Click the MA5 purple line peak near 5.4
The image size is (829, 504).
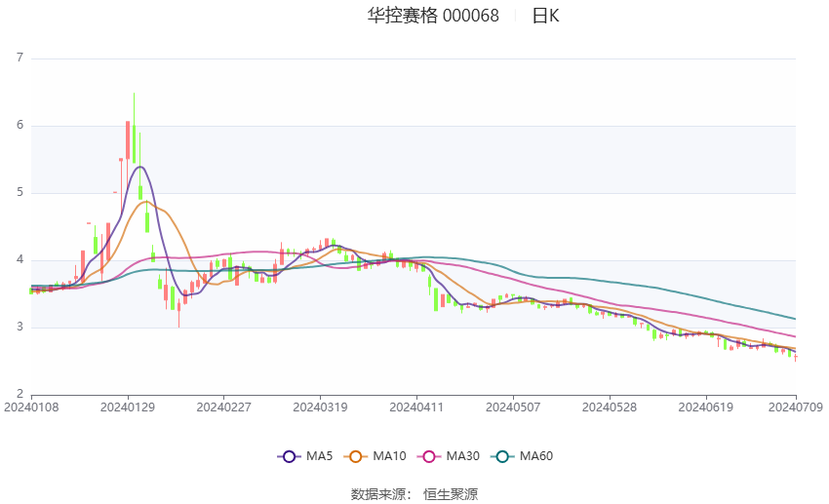click(140, 167)
